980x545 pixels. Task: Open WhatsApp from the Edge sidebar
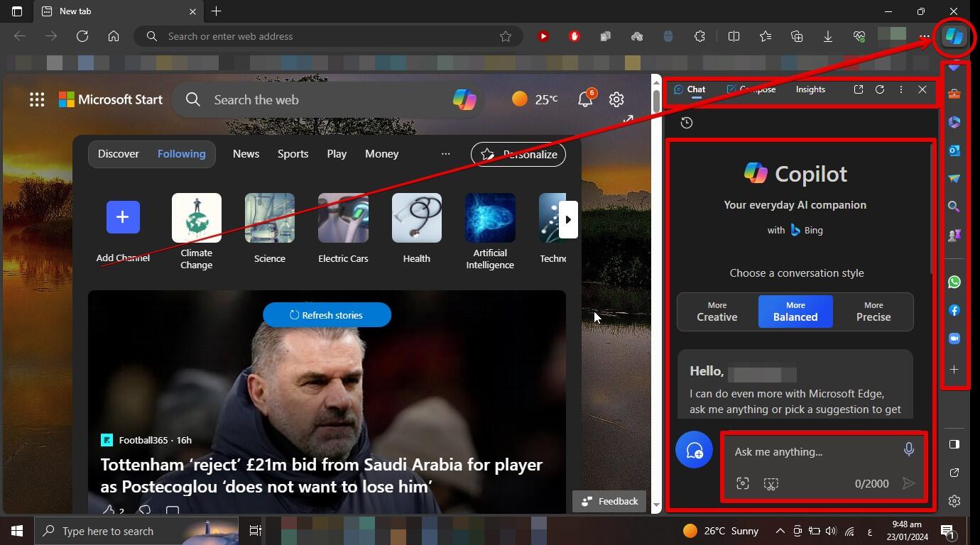pos(954,282)
